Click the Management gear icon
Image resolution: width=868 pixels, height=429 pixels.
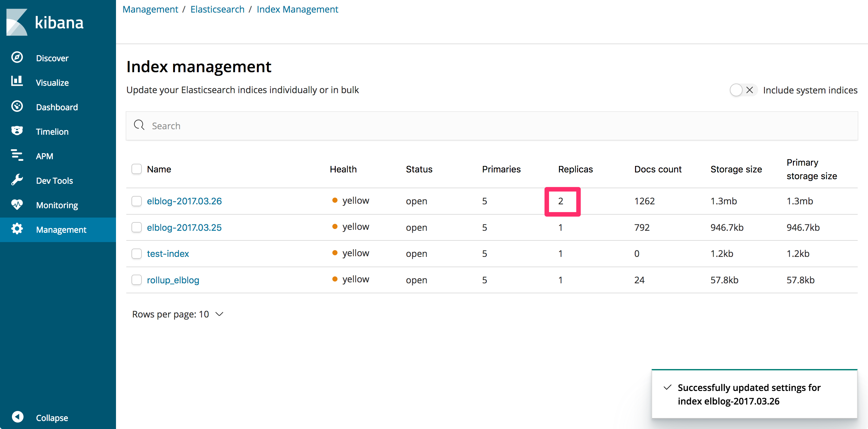(x=17, y=229)
